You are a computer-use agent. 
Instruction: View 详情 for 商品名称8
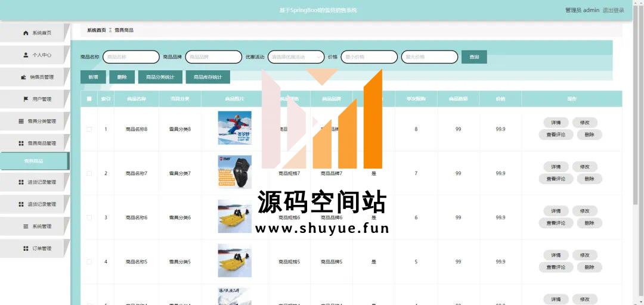(x=556, y=123)
